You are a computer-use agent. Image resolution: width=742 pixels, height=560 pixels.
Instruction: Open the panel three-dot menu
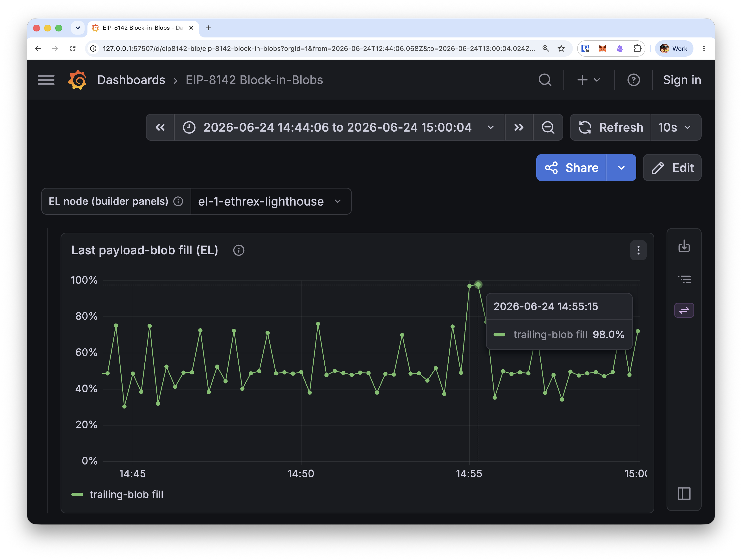[x=638, y=250]
